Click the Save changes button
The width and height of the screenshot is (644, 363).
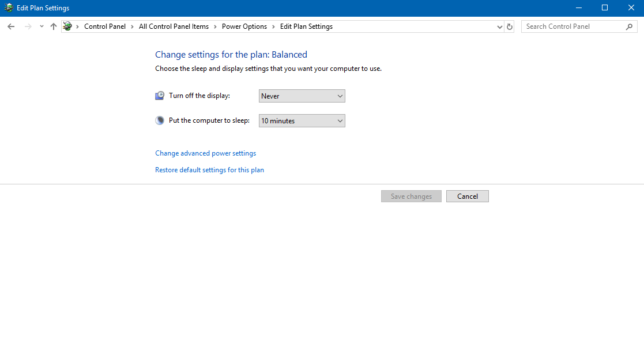[411, 196]
